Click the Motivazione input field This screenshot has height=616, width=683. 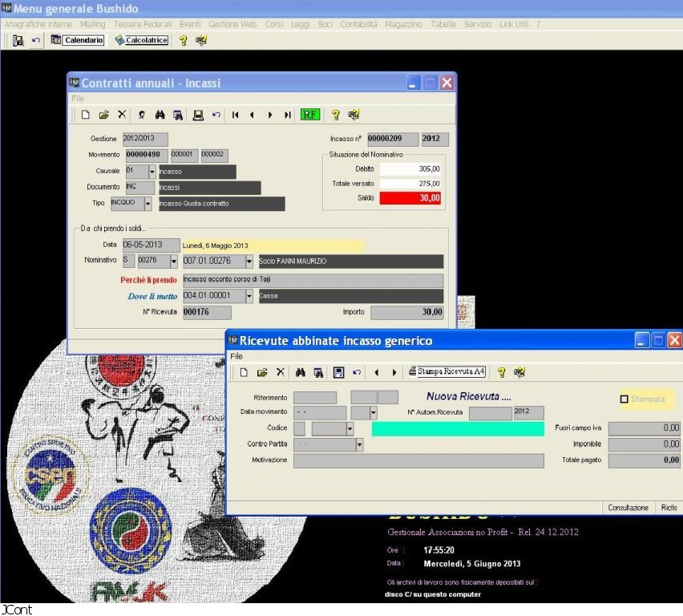tap(418, 461)
